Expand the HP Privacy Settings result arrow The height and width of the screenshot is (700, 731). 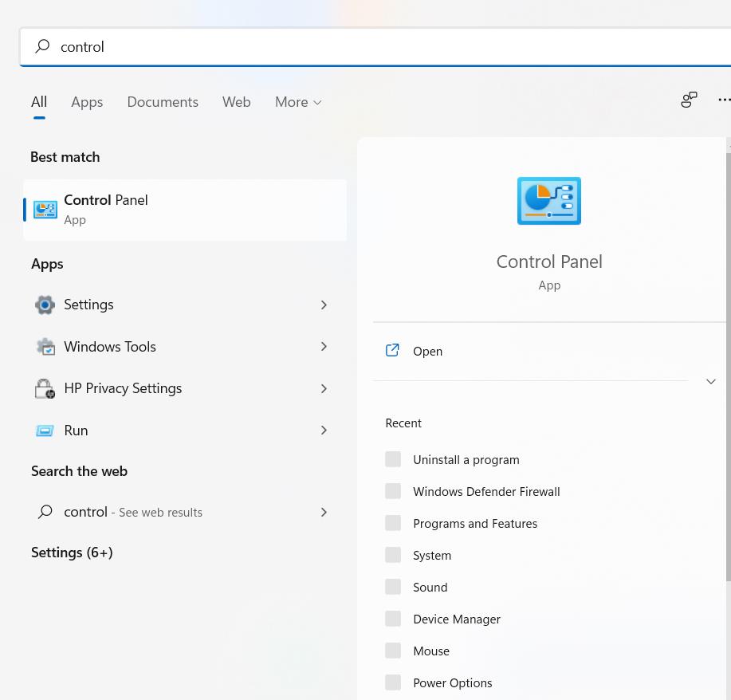[x=324, y=388]
